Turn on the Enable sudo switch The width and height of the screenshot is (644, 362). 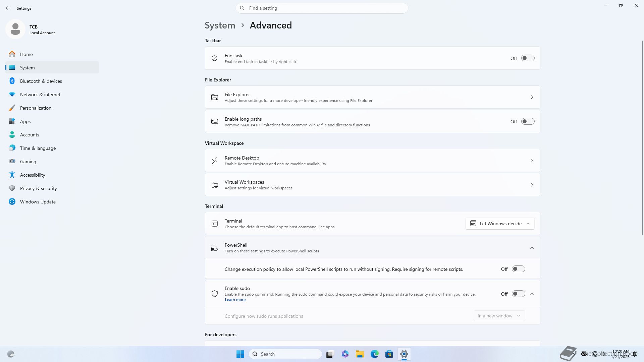pyautogui.click(x=518, y=294)
